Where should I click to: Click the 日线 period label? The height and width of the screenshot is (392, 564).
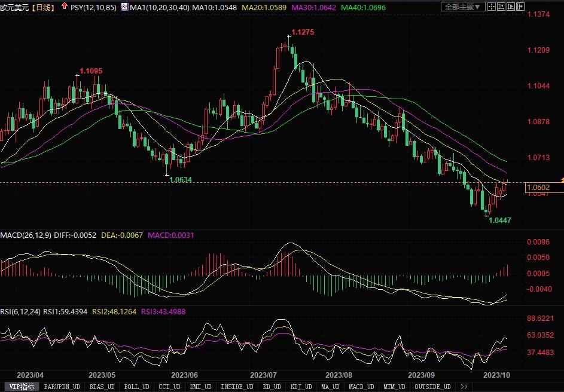(43, 7)
